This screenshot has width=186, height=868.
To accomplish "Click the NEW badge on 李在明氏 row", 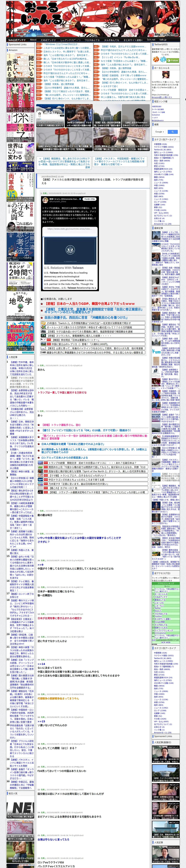I will [x=49, y=340].
